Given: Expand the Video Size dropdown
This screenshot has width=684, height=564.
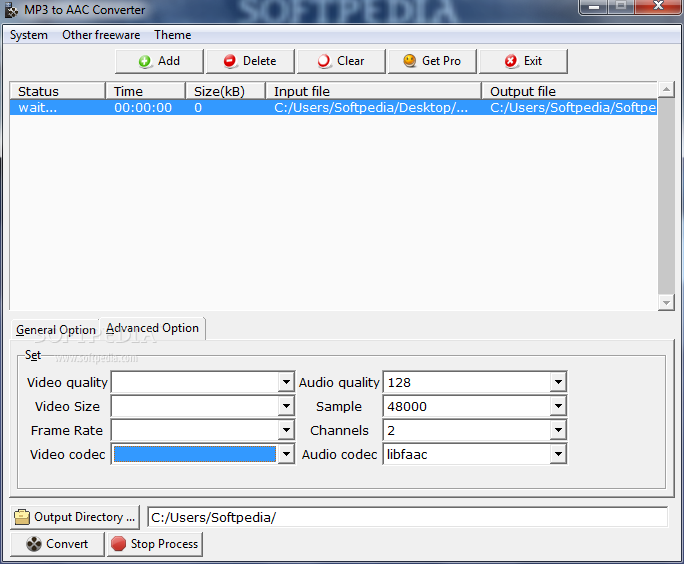Looking at the screenshot, I should (286, 407).
